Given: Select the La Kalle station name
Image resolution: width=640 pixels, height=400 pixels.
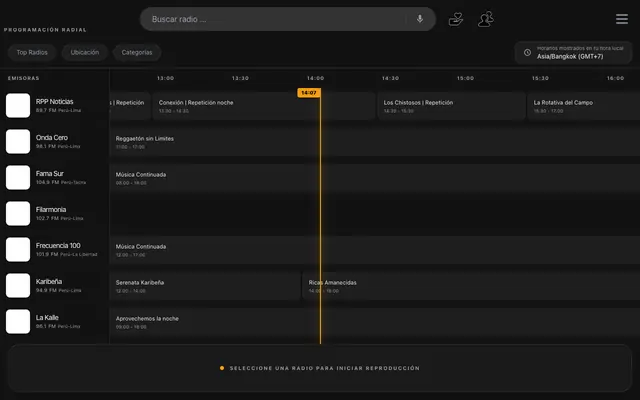Looking at the screenshot, I should click(x=47, y=318).
